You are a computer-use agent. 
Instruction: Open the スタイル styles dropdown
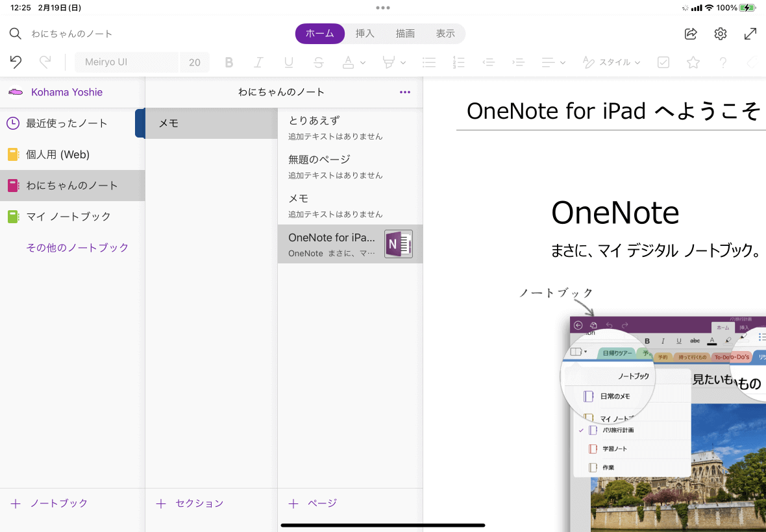point(611,62)
